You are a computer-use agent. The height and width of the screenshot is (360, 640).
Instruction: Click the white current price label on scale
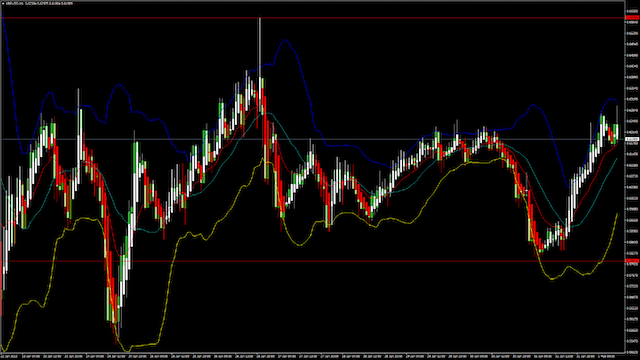coord(632,140)
